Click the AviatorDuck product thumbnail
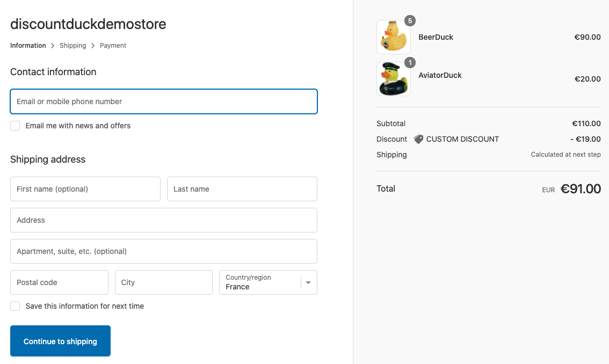The image size is (609, 364). tap(393, 79)
